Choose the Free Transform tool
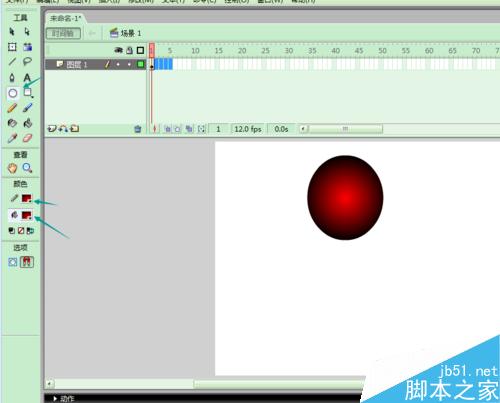The image size is (500, 403). pyautogui.click(x=12, y=47)
